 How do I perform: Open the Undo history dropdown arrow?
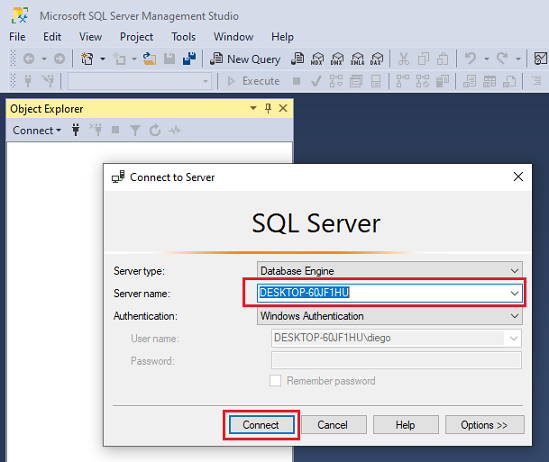click(x=486, y=59)
